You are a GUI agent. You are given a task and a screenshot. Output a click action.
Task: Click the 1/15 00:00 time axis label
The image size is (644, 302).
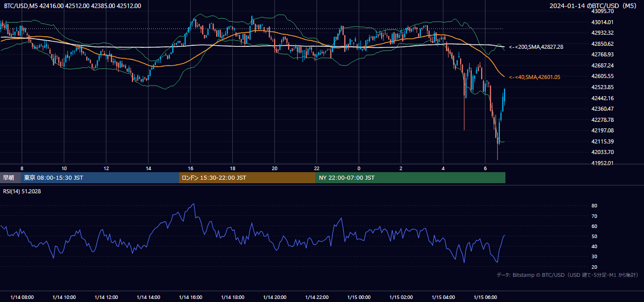point(359,297)
